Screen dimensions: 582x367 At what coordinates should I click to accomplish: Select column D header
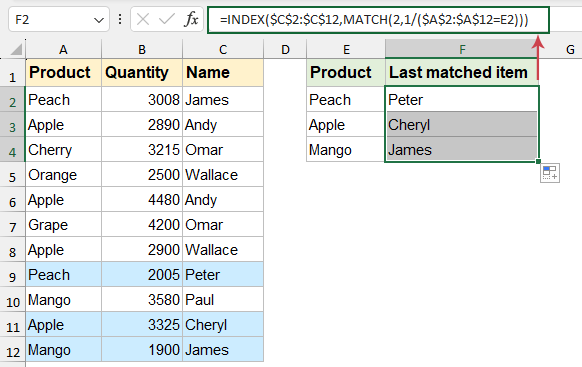(x=285, y=49)
